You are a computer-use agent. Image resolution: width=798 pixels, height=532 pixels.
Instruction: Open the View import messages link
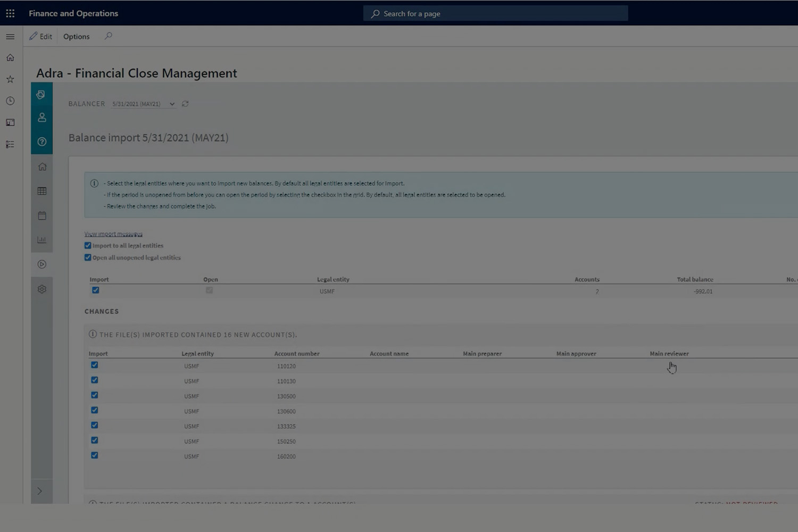coord(113,234)
